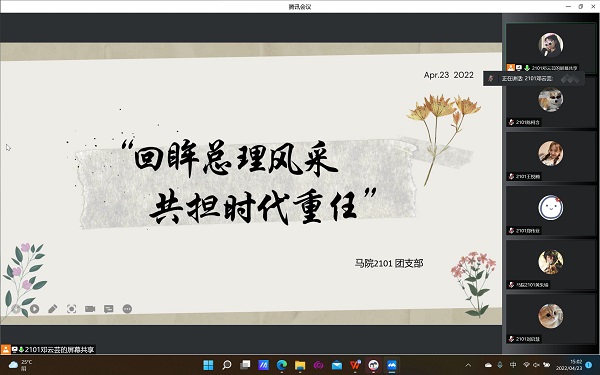Open Microsoft Edge from the taskbar
Image resolution: width=600 pixels, height=375 pixels.
coord(282,365)
